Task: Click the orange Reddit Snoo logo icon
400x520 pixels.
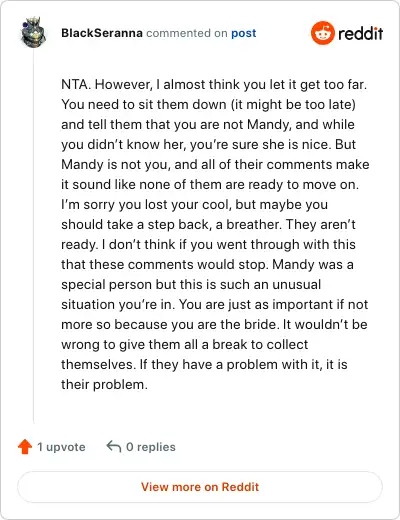Action: [322, 33]
